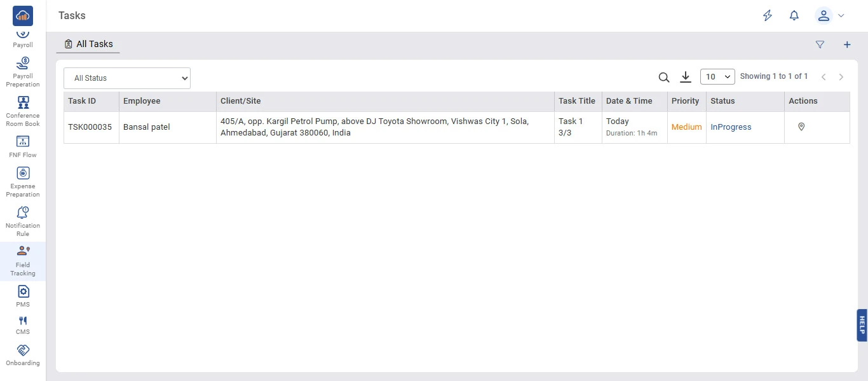Download the task list
The width and height of the screenshot is (868, 381).
pos(686,77)
